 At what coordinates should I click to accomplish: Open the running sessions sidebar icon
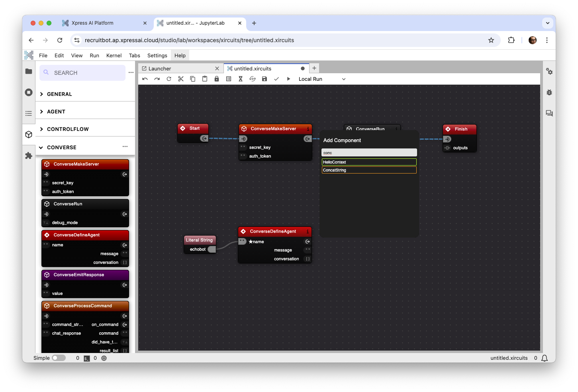pyautogui.click(x=29, y=92)
